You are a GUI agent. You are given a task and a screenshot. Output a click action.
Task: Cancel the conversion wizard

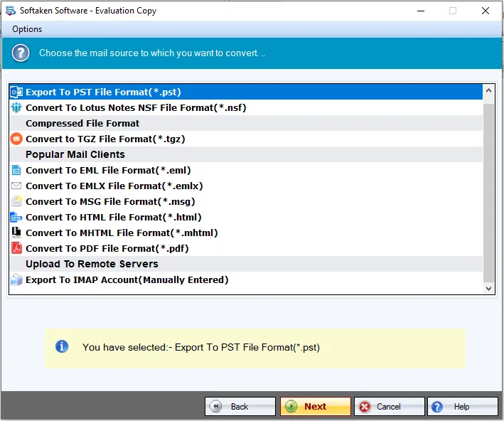[x=390, y=407]
